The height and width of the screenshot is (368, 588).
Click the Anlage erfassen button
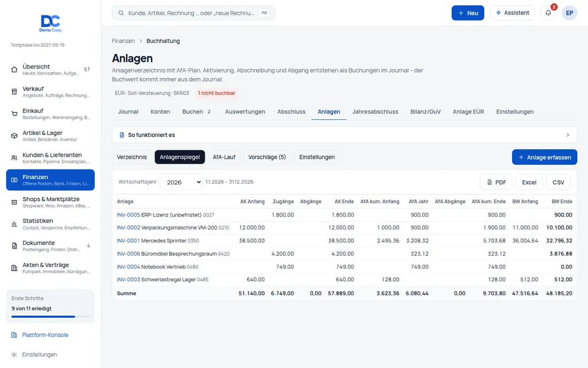(x=545, y=157)
